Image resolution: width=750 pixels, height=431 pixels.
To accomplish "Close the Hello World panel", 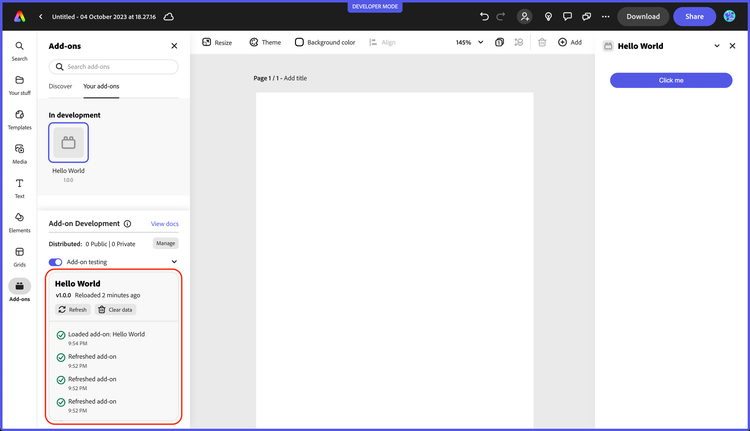I will [x=732, y=46].
